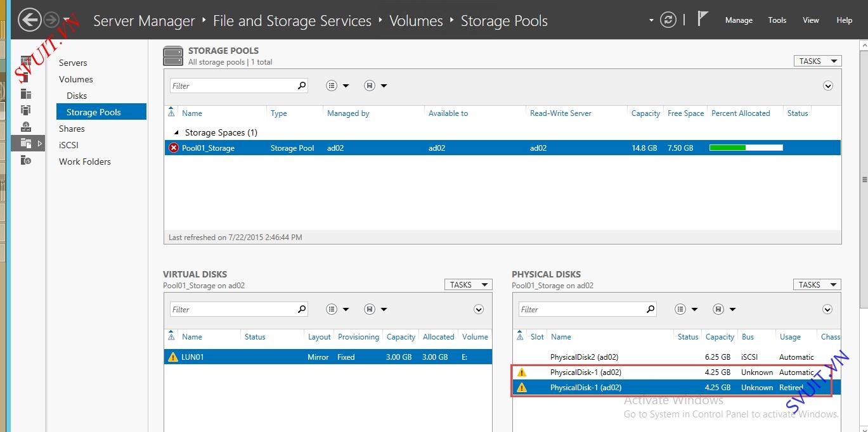Click the forward navigation arrow

pyautogui.click(x=51, y=20)
